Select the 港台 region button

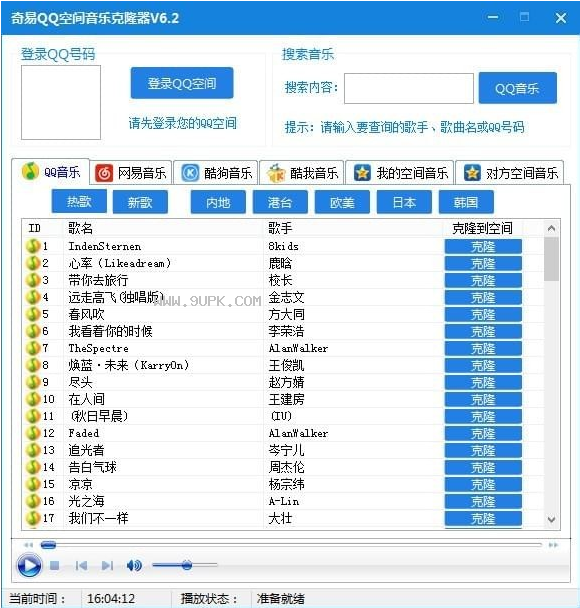point(280,202)
